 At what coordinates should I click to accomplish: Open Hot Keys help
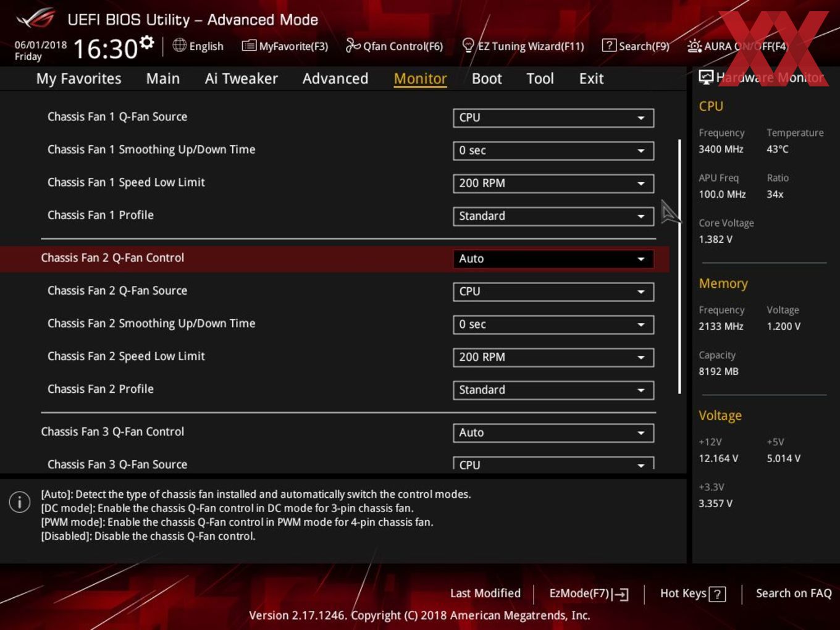692,594
